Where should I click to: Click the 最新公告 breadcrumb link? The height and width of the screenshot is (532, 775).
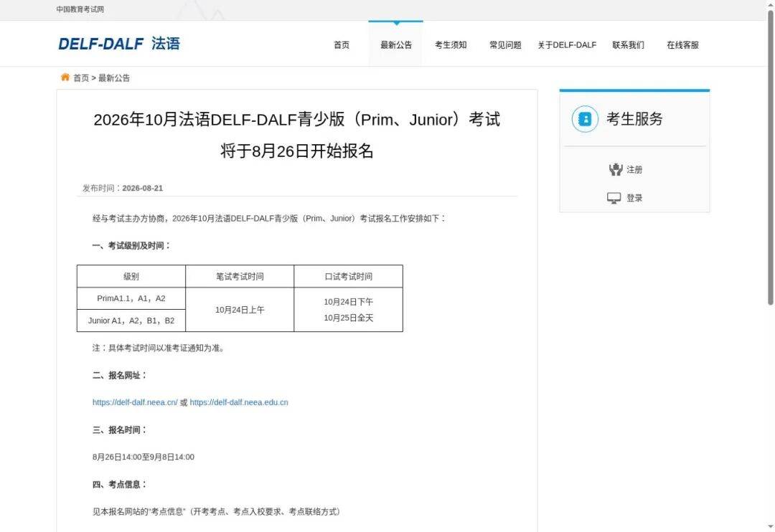pos(114,78)
